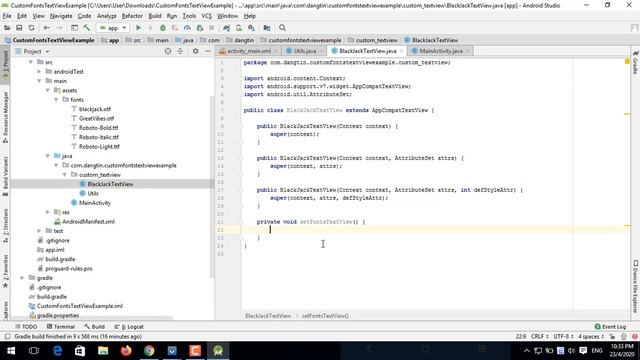640x360 pixels.
Task: Collapse the fonts folder
Action: point(56,100)
